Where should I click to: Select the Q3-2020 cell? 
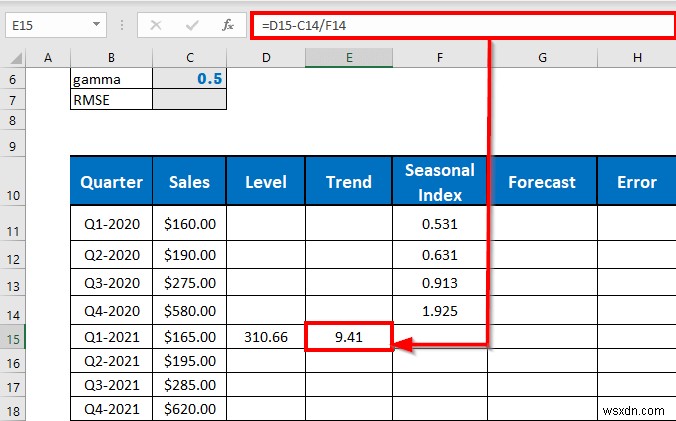click(111, 282)
